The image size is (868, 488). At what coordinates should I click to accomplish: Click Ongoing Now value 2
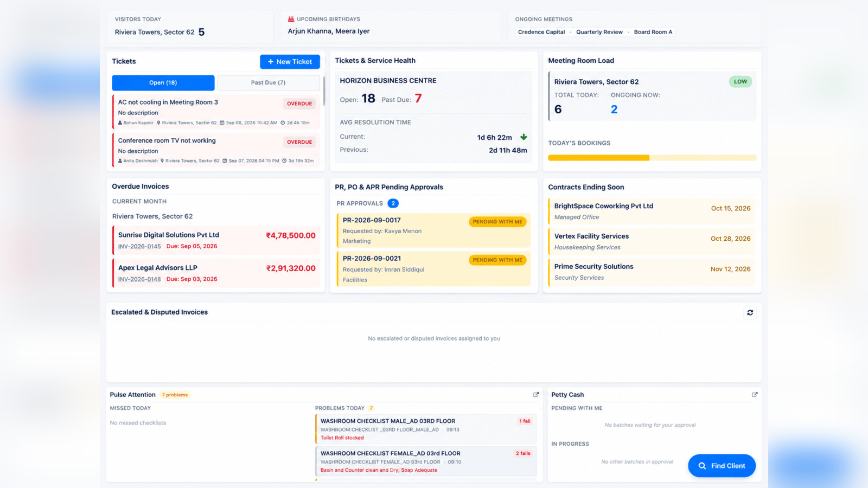coord(614,110)
